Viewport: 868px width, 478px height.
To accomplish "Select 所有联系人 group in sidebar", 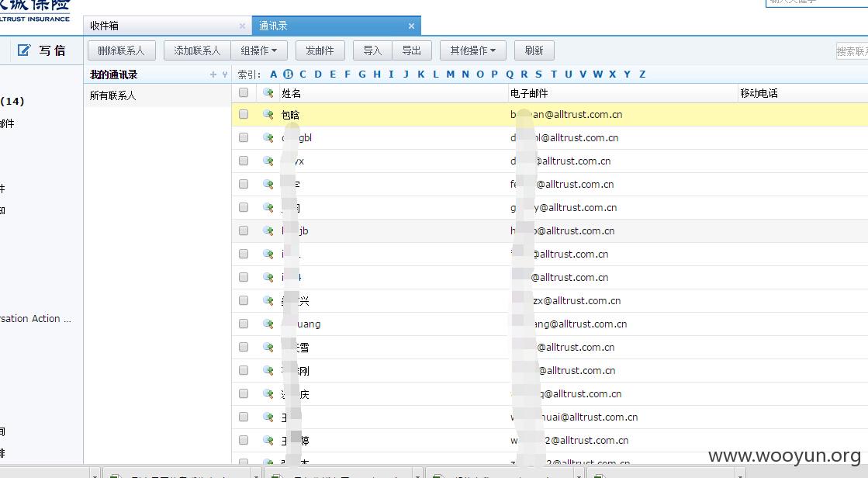I will tap(113, 95).
